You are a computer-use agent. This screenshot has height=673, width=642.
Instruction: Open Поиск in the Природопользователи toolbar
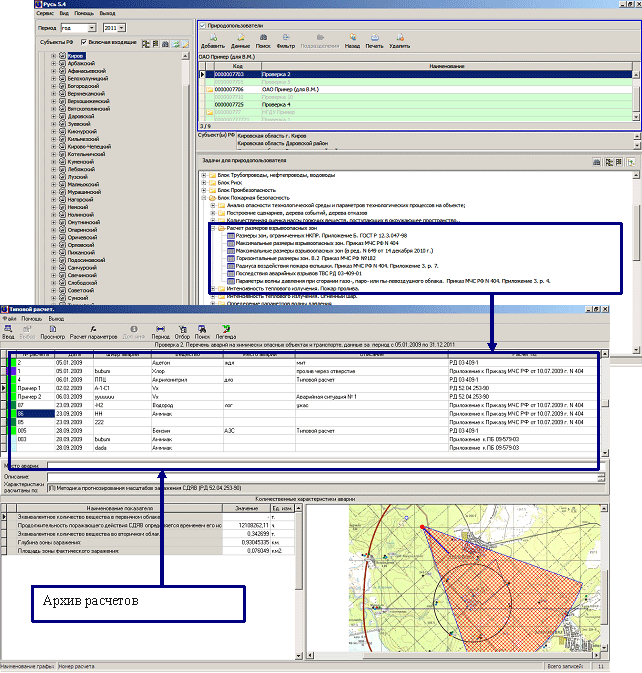tap(264, 41)
